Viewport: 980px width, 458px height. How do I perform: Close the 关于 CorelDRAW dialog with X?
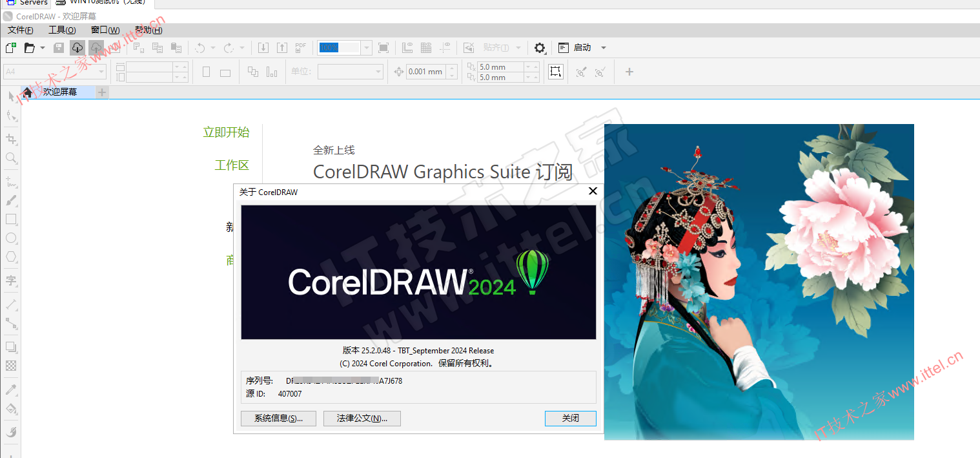pos(593,191)
